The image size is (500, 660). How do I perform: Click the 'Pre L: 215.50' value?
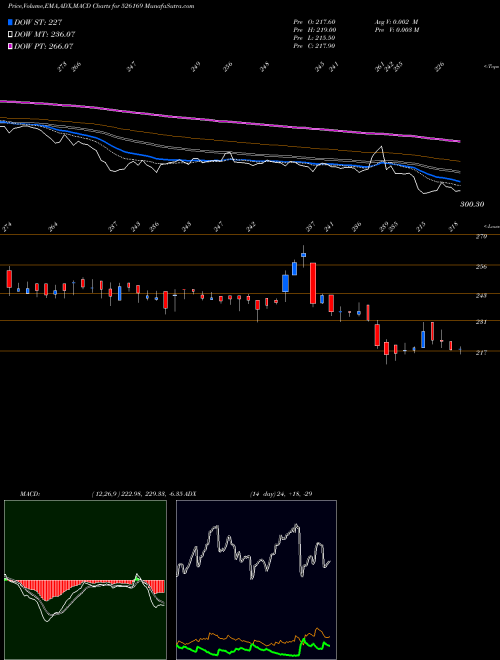click(x=314, y=38)
